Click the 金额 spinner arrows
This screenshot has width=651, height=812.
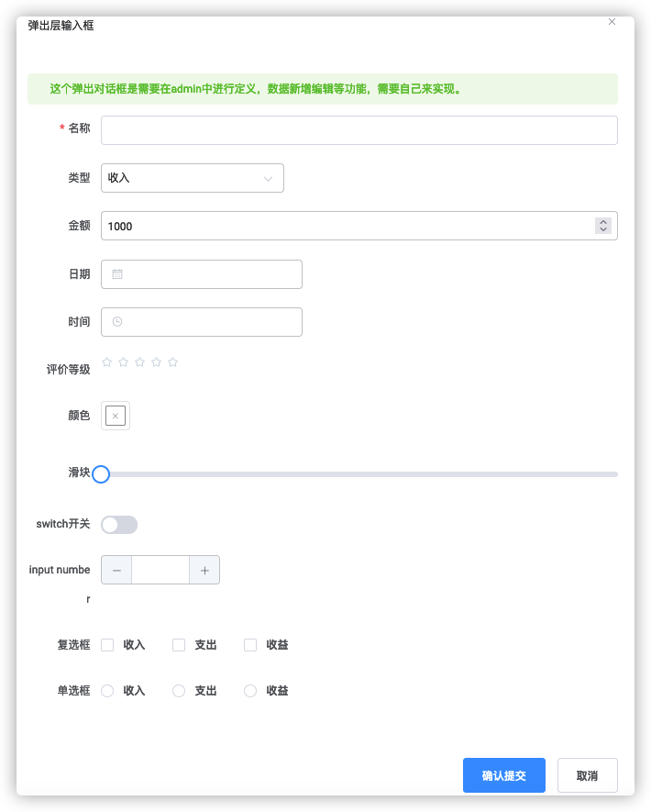[602, 226]
